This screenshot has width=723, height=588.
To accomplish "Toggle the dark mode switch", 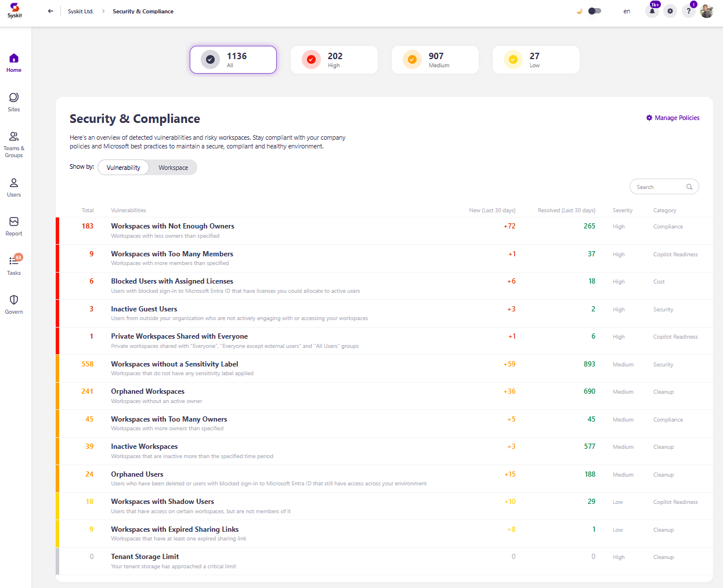I will [593, 11].
